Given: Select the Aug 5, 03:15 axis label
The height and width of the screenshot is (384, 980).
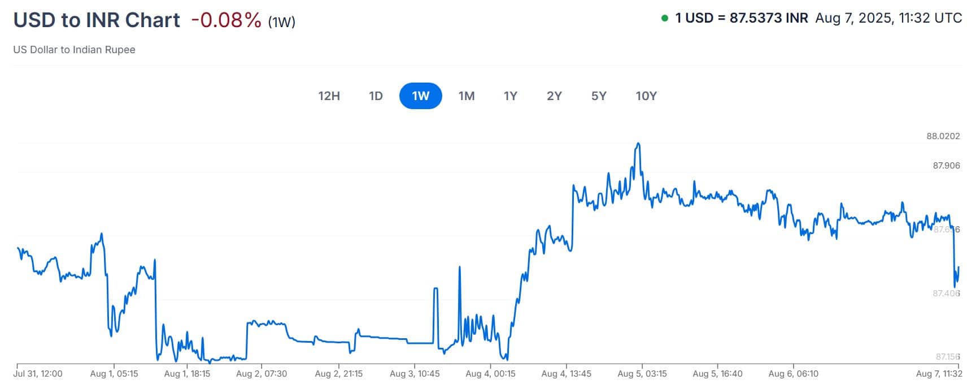Looking at the screenshot, I should [643, 373].
